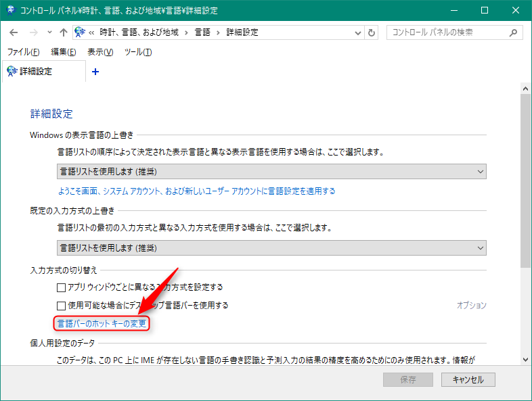Maximize the window
532x401 pixels.
[x=485, y=11]
